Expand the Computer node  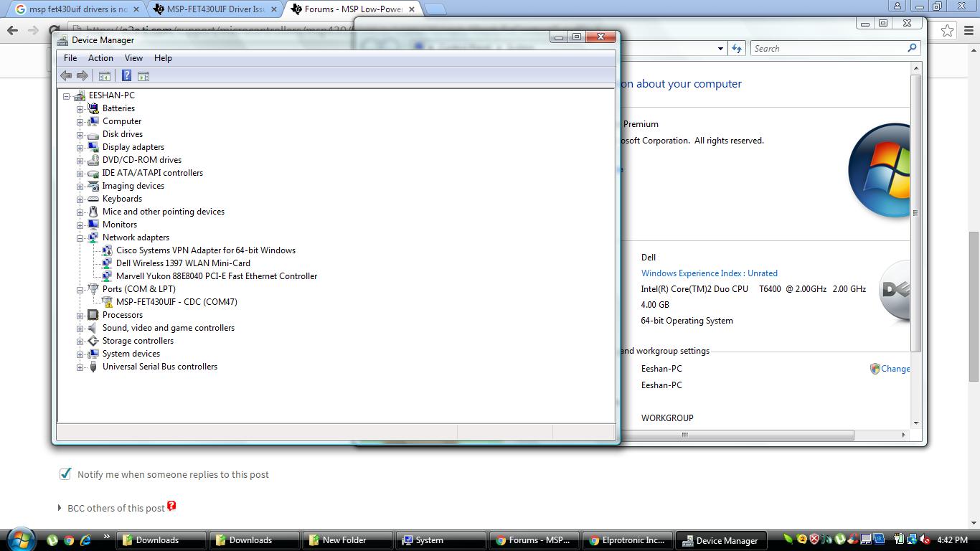click(x=80, y=122)
